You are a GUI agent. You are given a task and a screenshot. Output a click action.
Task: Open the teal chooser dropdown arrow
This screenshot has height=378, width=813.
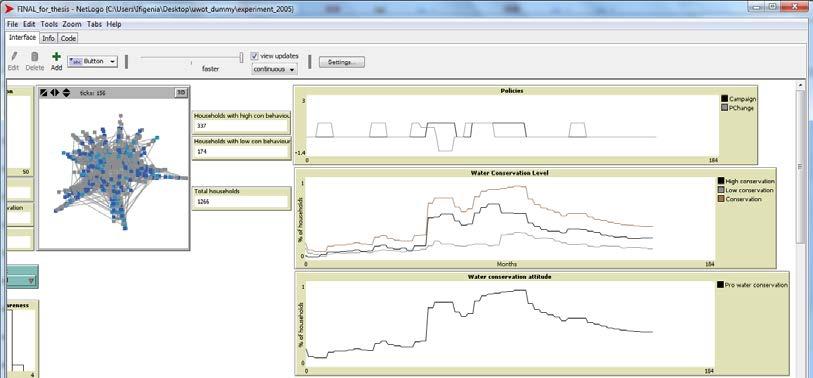coord(31,281)
